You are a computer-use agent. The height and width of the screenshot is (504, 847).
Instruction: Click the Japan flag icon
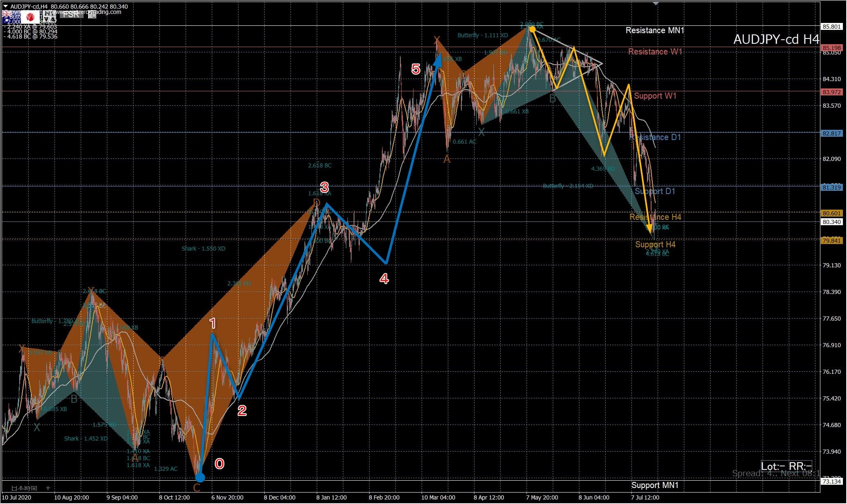30,17
